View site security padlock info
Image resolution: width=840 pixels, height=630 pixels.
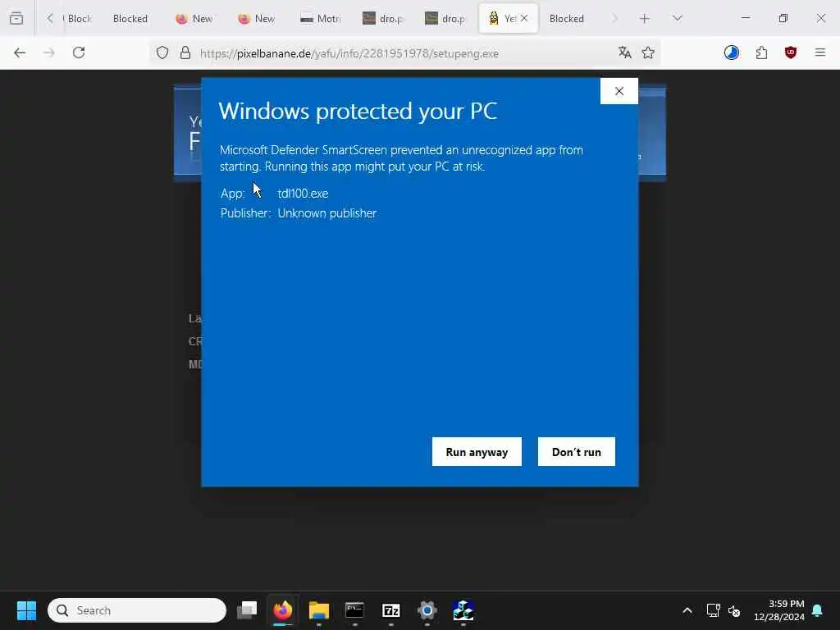(x=185, y=52)
